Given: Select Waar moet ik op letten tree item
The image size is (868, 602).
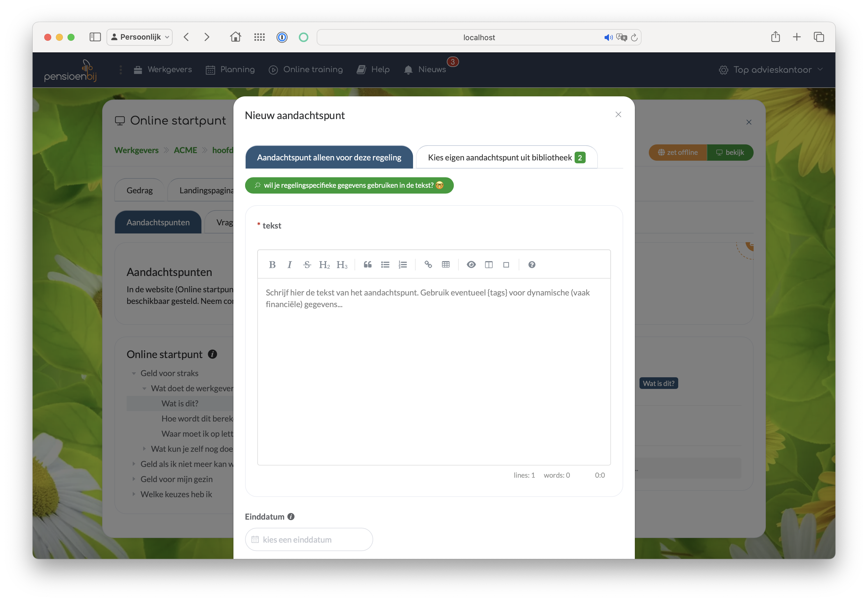Looking at the screenshot, I should pos(198,434).
